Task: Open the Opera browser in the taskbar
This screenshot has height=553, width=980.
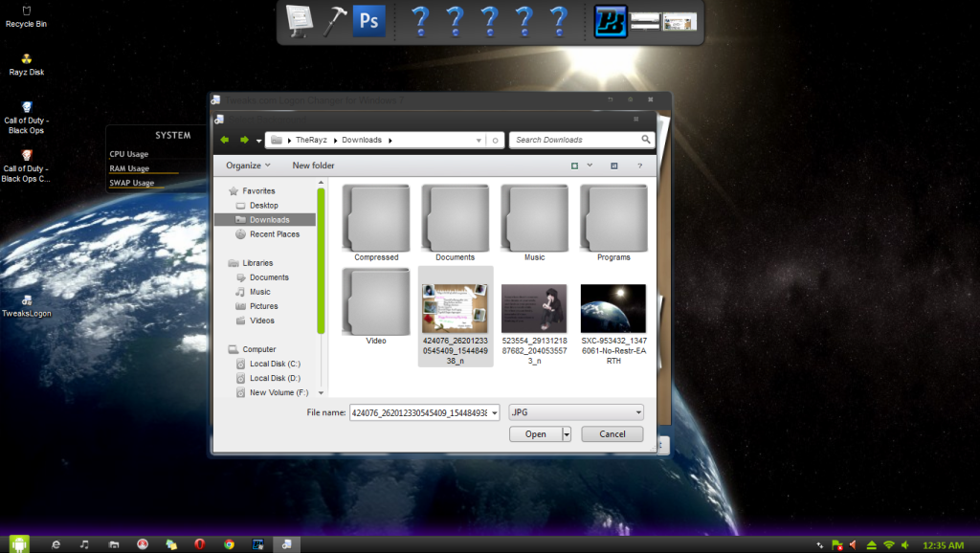Action: tap(199, 543)
